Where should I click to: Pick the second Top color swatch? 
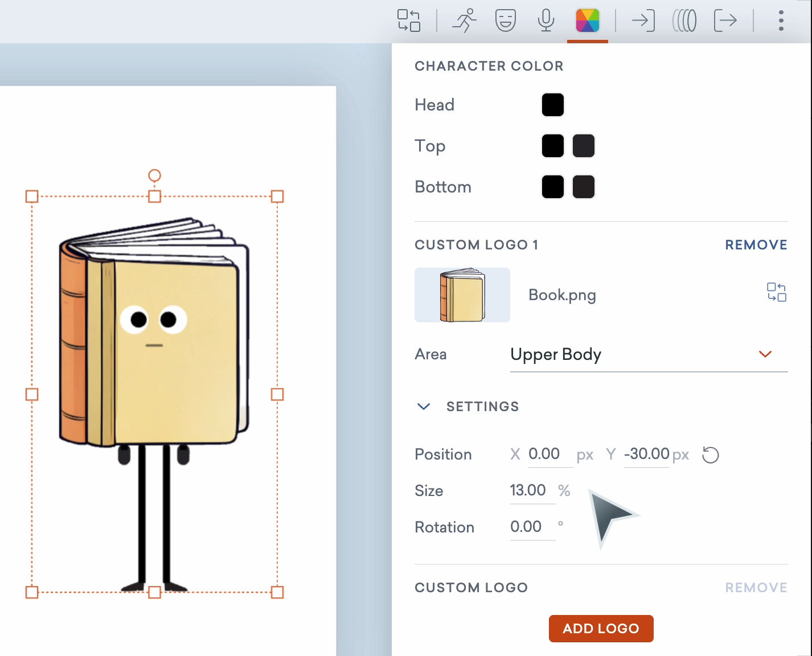(x=583, y=146)
